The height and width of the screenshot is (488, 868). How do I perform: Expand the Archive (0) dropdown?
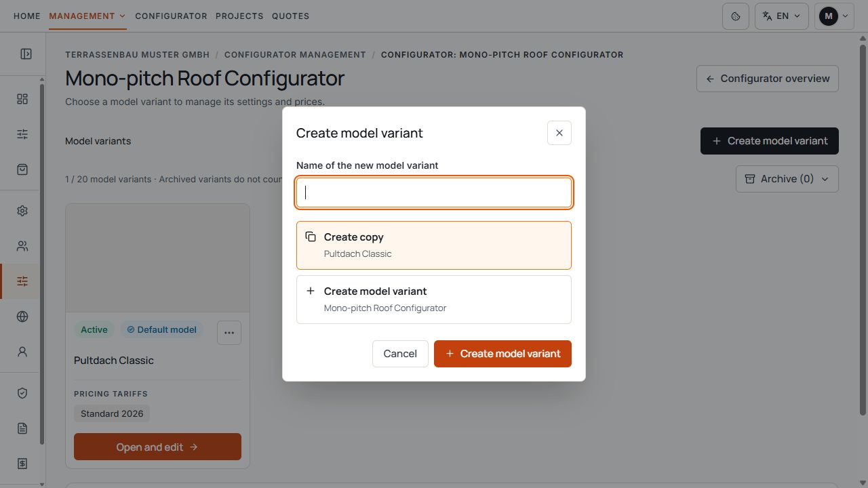pos(787,179)
